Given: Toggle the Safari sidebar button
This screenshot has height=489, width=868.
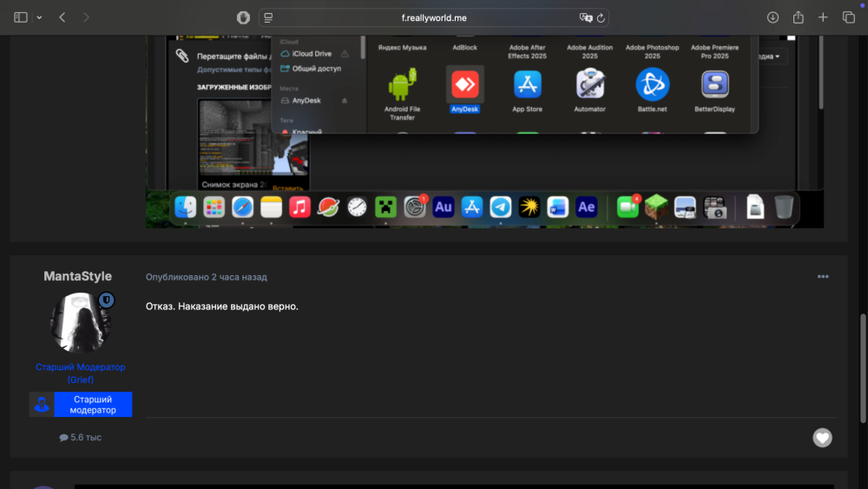Looking at the screenshot, I should (x=21, y=17).
